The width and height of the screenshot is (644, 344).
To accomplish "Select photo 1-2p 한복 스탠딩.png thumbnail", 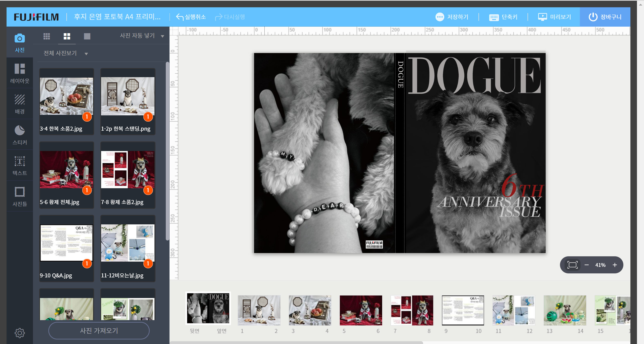I will [x=128, y=96].
